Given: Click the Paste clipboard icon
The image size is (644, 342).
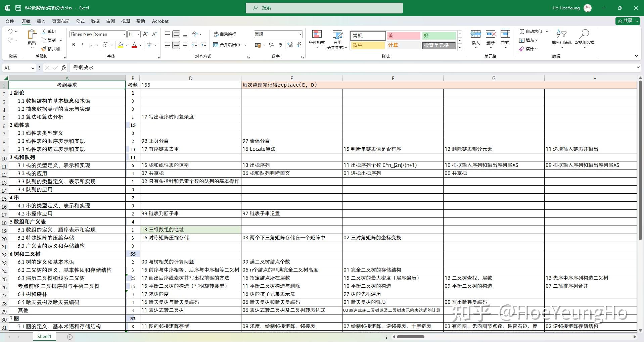Looking at the screenshot, I should point(32,34).
